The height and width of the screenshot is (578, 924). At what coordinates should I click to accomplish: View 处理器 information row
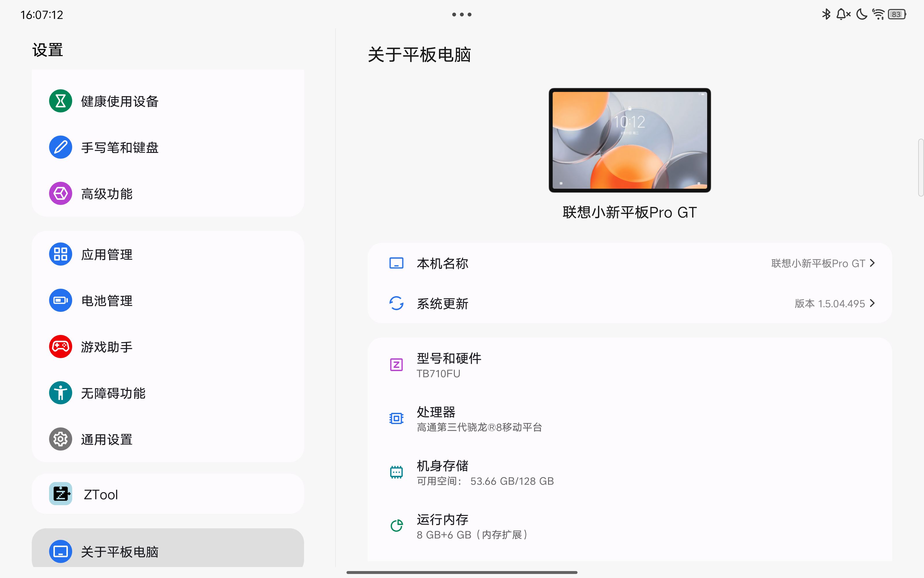[x=629, y=419]
